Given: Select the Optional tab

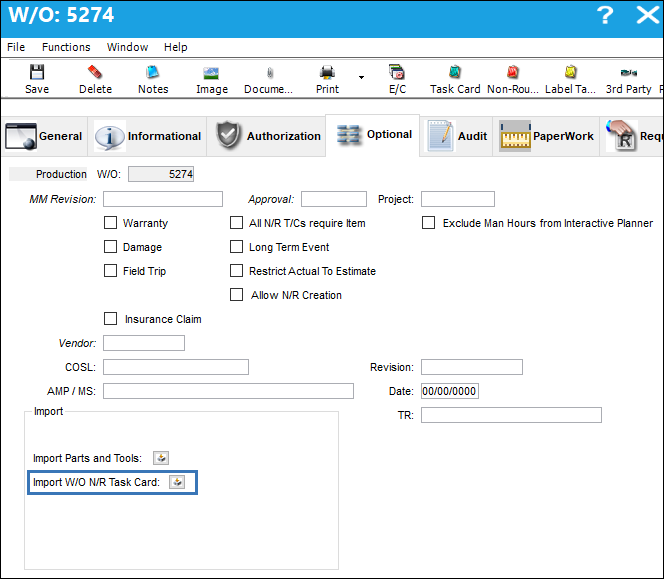Looking at the screenshot, I should point(373,135).
